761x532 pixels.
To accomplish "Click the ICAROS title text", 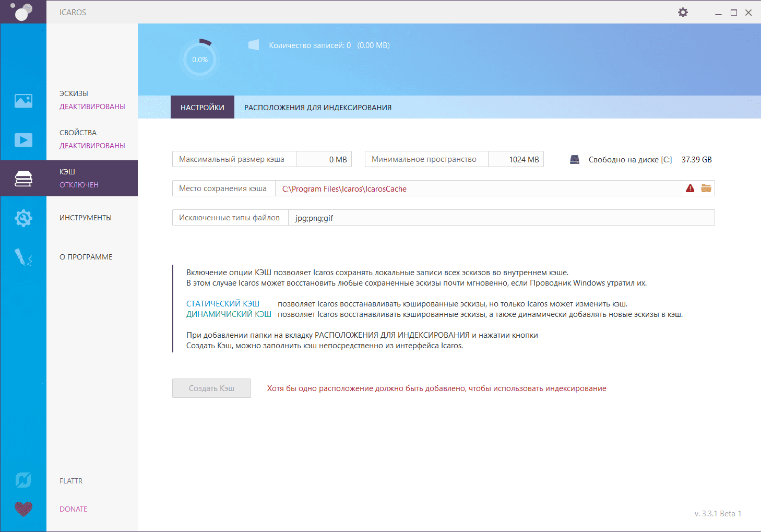I will pyautogui.click(x=73, y=12).
